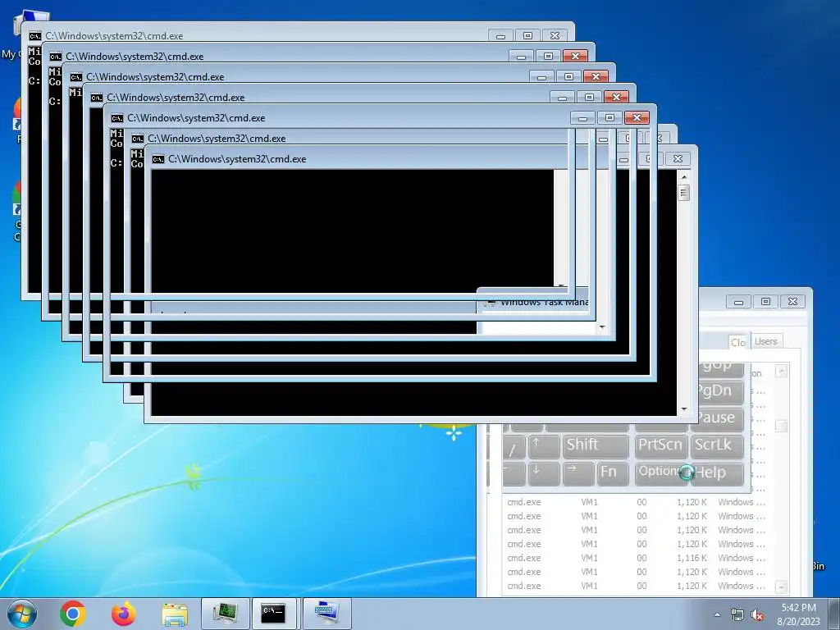The width and height of the screenshot is (840, 630).
Task: Click the scroll-up arrow of the frontmost cmd window
Action: coord(684,176)
